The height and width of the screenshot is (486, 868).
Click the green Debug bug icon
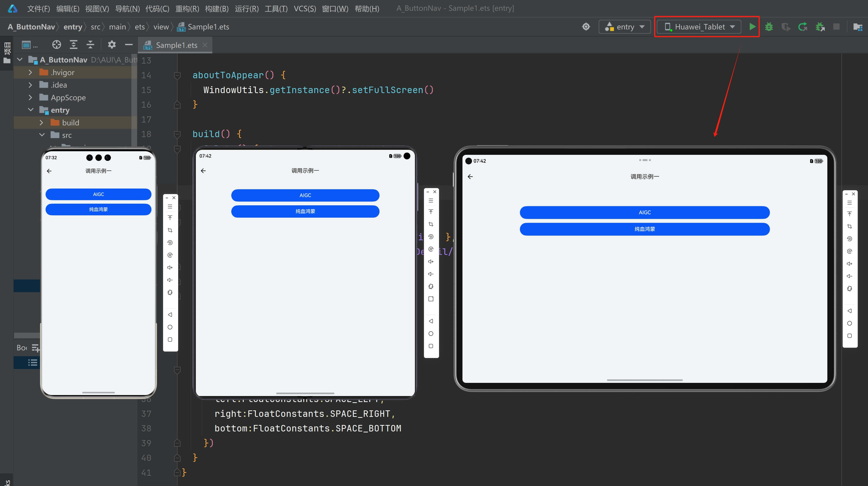(x=769, y=27)
